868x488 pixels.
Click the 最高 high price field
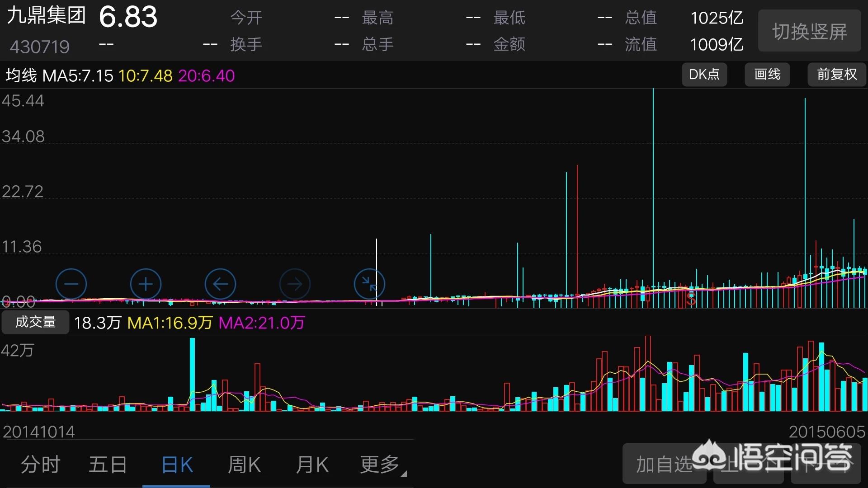(421, 18)
